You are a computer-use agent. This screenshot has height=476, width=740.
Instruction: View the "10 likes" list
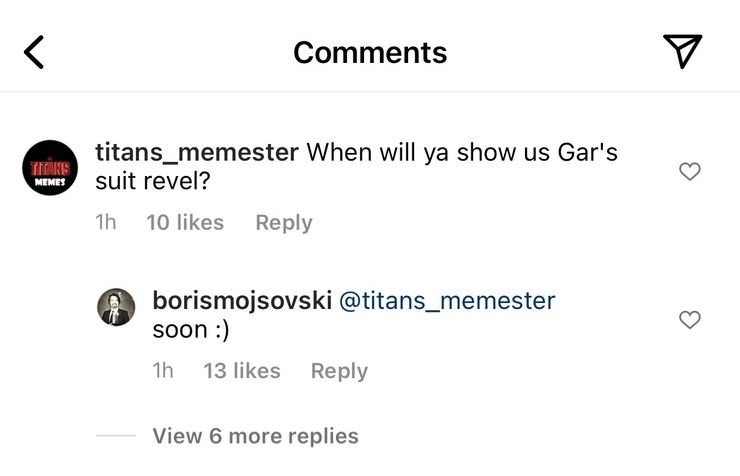pos(185,223)
